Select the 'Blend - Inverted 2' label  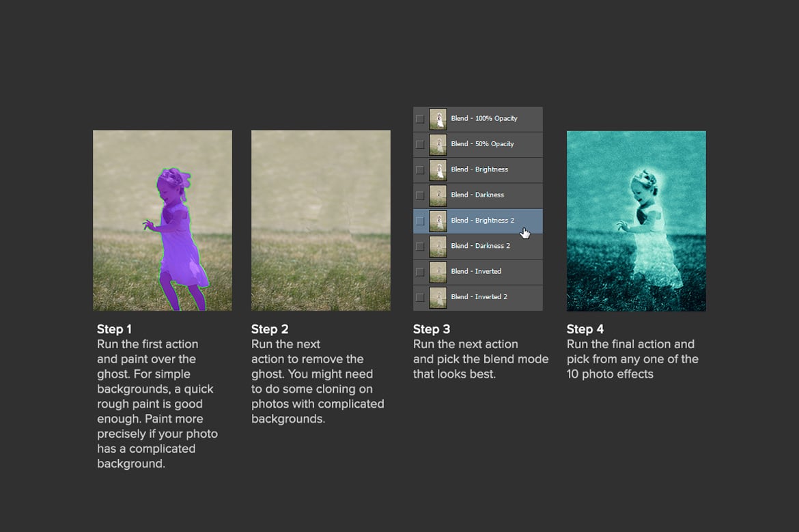(479, 296)
